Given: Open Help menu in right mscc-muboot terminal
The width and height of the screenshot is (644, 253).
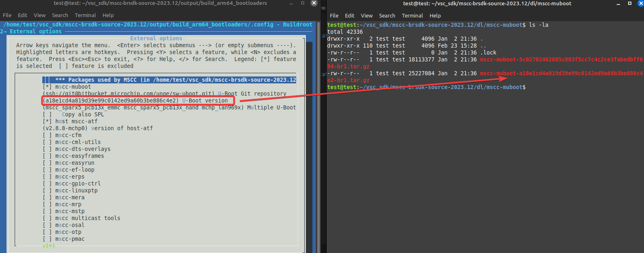Looking at the screenshot, I should (435, 15).
